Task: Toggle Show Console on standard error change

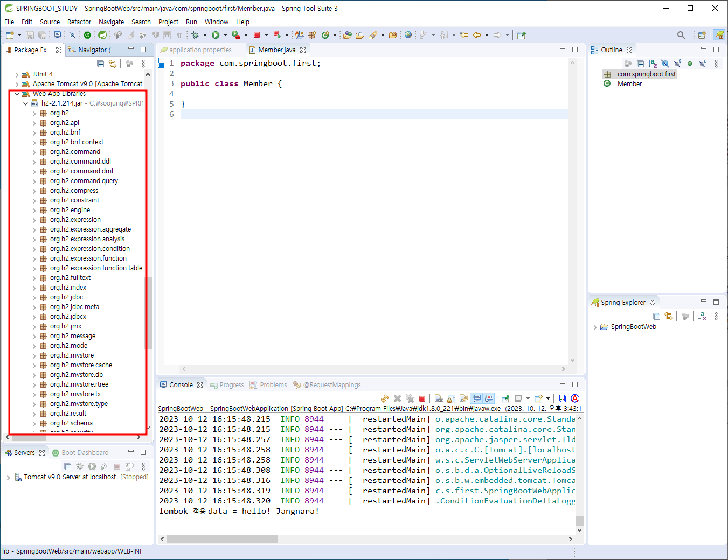Action: pyautogui.click(x=489, y=398)
